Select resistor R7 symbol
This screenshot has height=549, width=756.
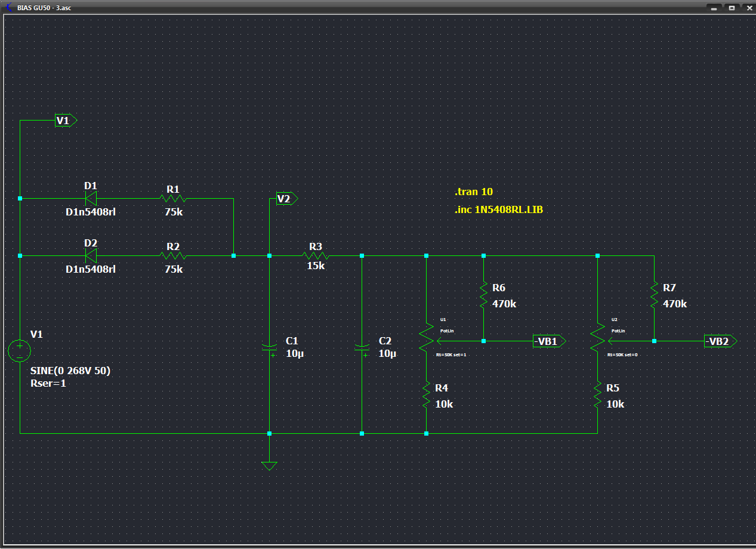[655, 295]
